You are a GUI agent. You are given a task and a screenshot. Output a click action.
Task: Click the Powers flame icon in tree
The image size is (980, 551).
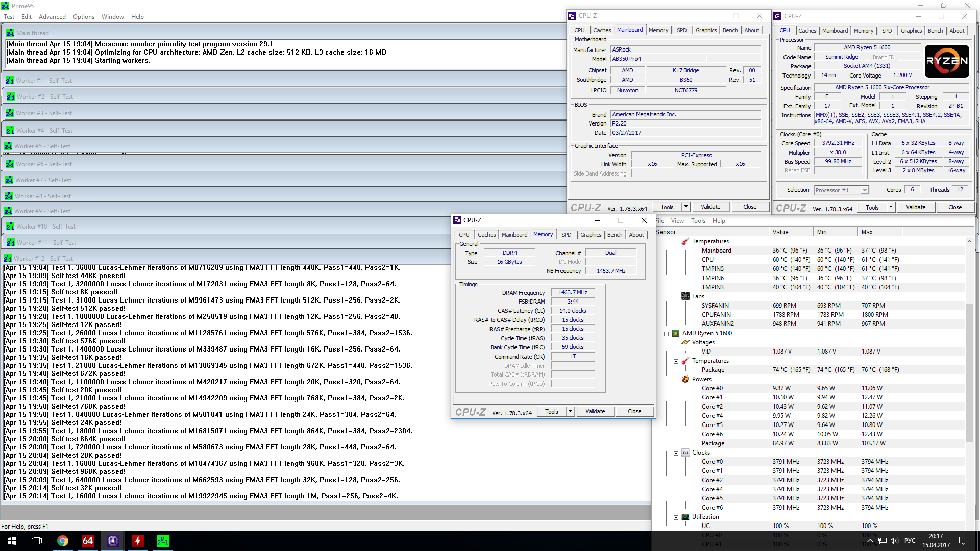tap(685, 379)
